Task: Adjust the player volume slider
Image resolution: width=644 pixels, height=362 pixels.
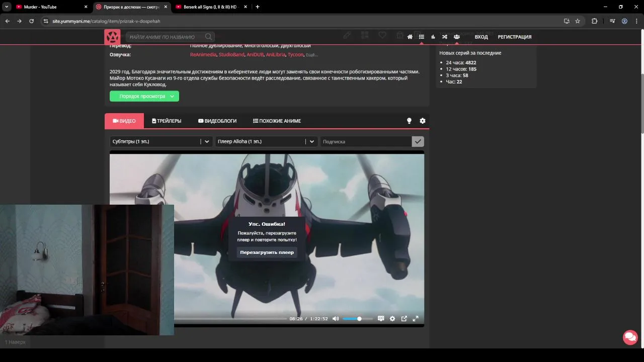Action: pos(358,319)
